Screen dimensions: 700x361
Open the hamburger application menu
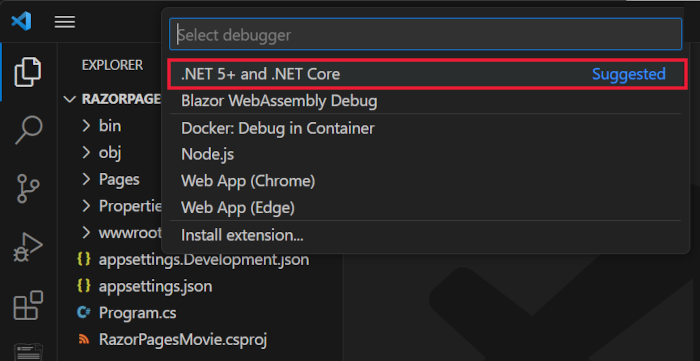pos(65,21)
